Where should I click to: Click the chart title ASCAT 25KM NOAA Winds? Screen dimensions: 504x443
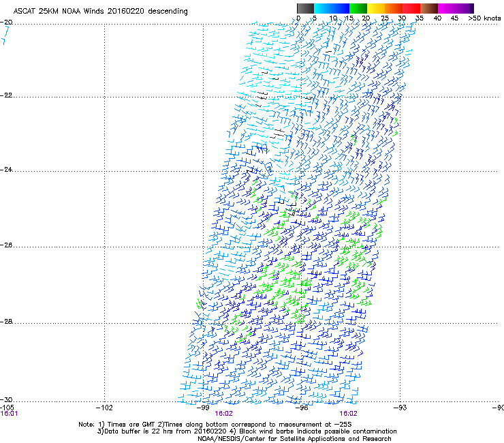[x=59, y=11]
